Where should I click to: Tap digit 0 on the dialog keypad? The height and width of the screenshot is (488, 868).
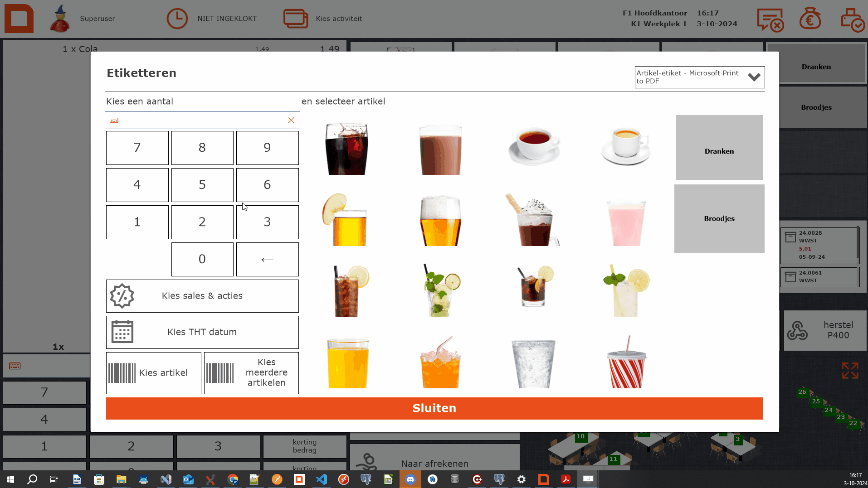[202, 259]
